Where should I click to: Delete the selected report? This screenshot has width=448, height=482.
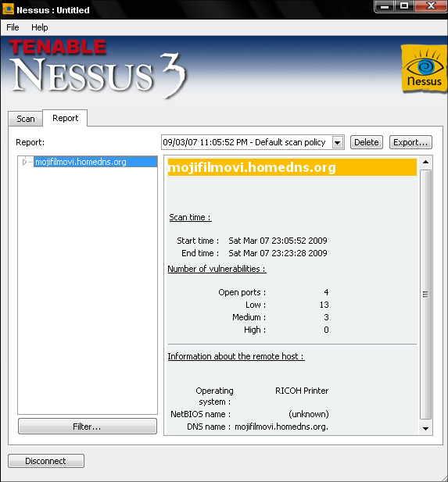pyautogui.click(x=367, y=142)
